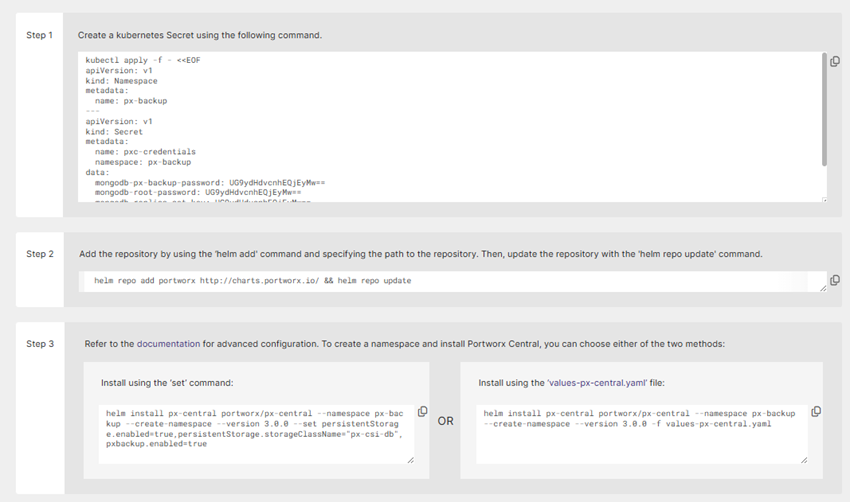Click inside the helm repo add command field
The height and width of the screenshot is (502, 850).
click(453, 281)
